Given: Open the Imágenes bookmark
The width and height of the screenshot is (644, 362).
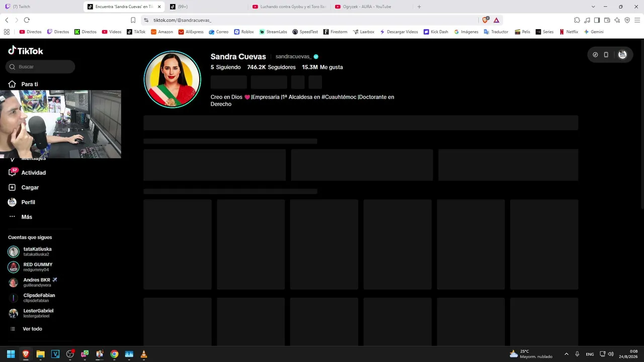Looking at the screenshot, I should (466, 32).
